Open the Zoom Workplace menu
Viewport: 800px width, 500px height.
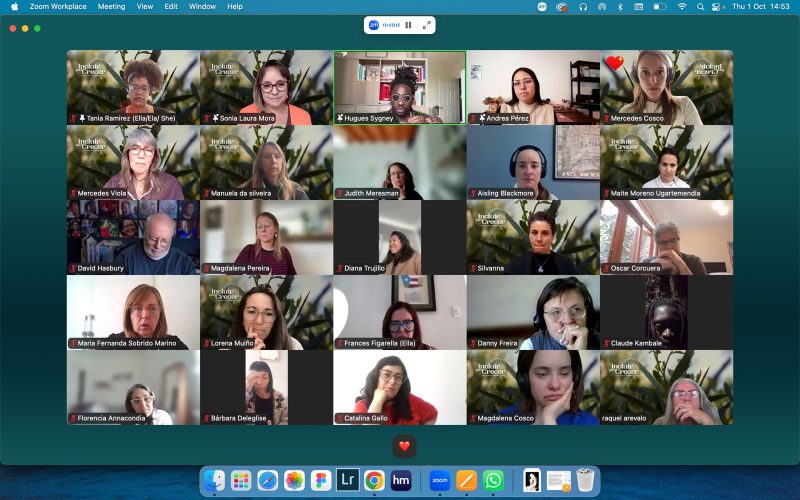pyautogui.click(x=58, y=7)
